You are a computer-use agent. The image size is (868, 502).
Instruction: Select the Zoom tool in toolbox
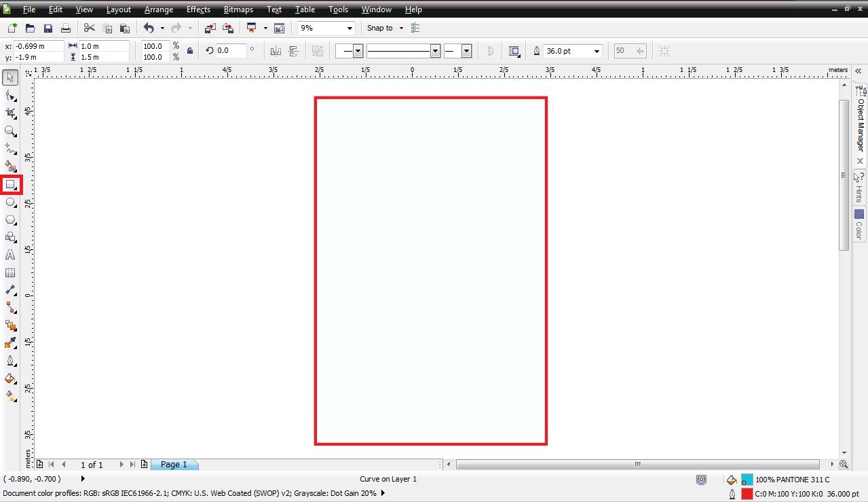coord(10,131)
